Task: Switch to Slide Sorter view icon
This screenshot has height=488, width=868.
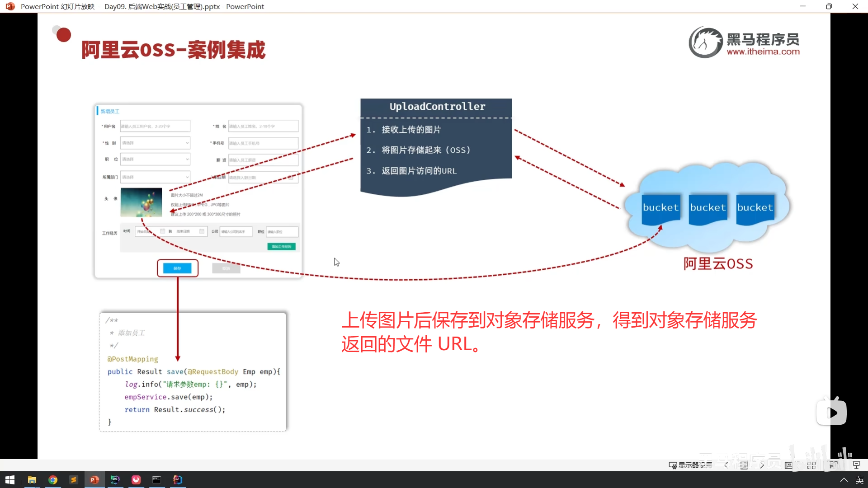Action: click(x=811, y=465)
